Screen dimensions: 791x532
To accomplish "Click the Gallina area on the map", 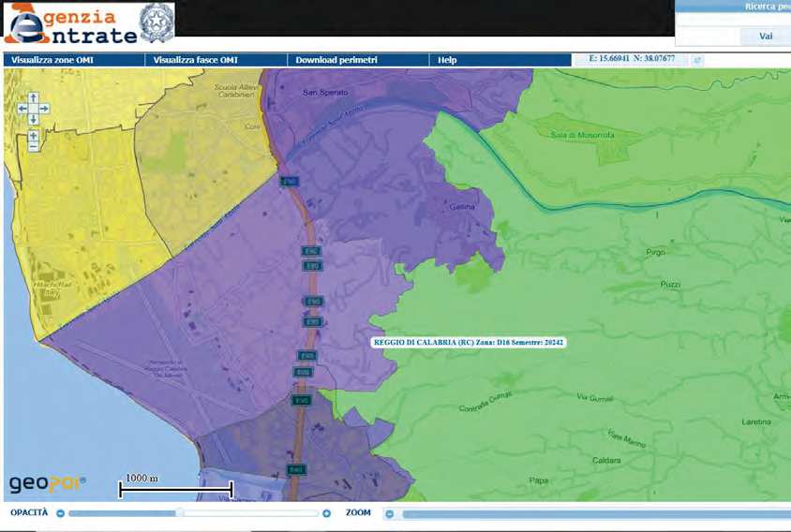I will (x=462, y=207).
